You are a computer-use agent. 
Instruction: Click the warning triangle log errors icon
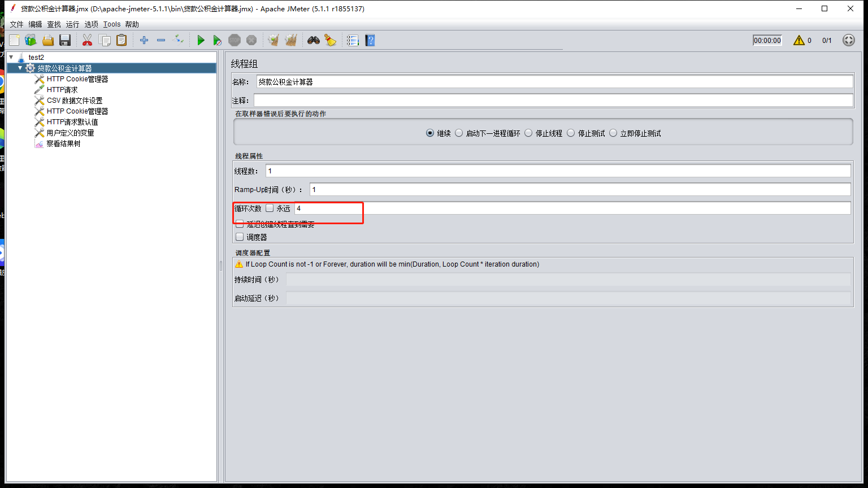(x=798, y=40)
